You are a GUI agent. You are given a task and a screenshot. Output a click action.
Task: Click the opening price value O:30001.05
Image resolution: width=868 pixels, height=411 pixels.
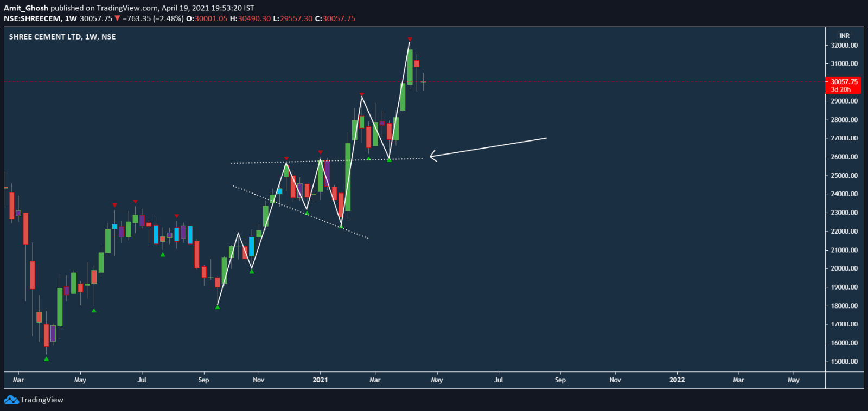(x=207, y=18)
